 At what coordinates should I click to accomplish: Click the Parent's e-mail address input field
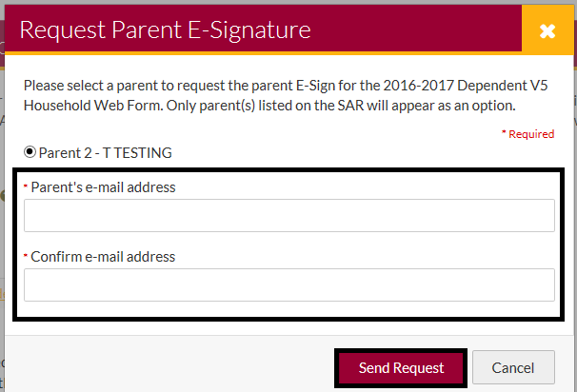point(288,216)
